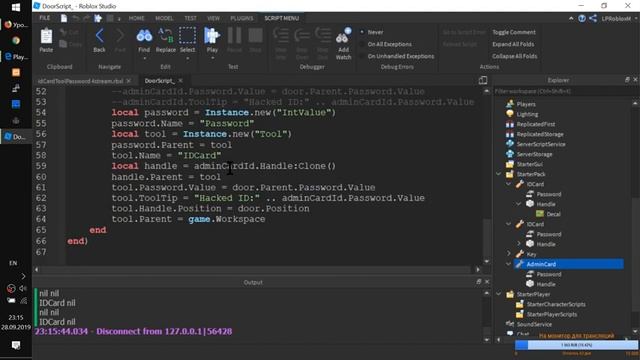Click the editor horizontal scrollbar

tap(257, 269)
